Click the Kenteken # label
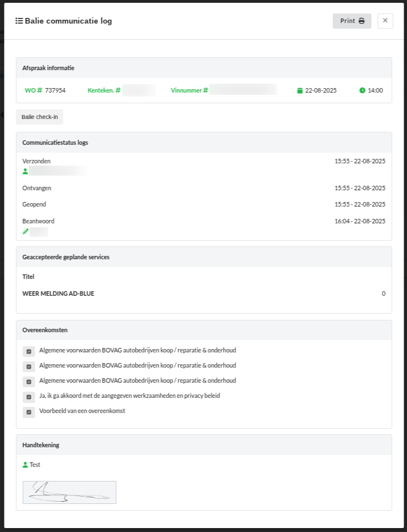The width and height of the screenshot is (407, 532). point(104,90)
